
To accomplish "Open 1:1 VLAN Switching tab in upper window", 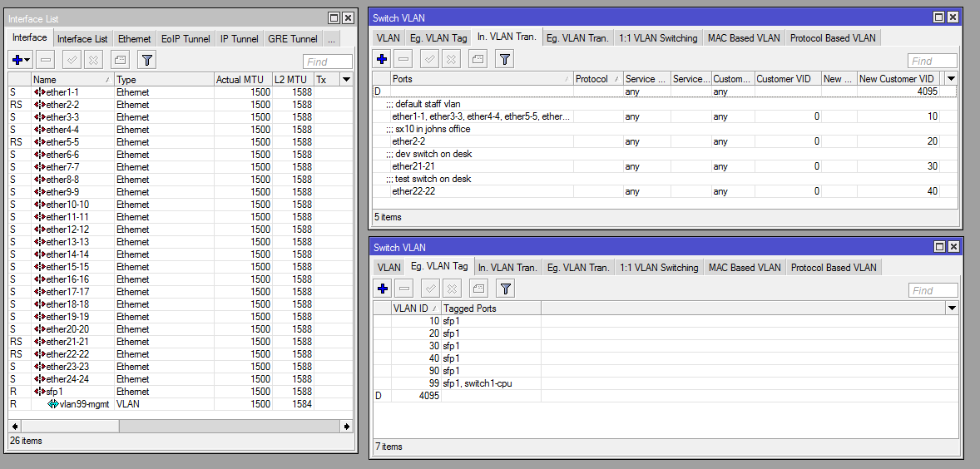I will (658, 38).
